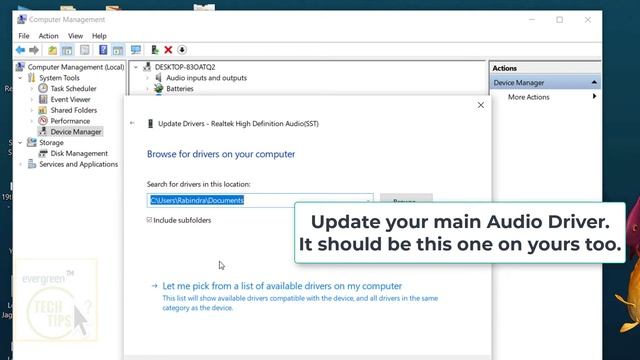Viewport: 640px width, 360px height.
Task: Select Task Scheduler in the tree
Action: (x=73, y=89)
